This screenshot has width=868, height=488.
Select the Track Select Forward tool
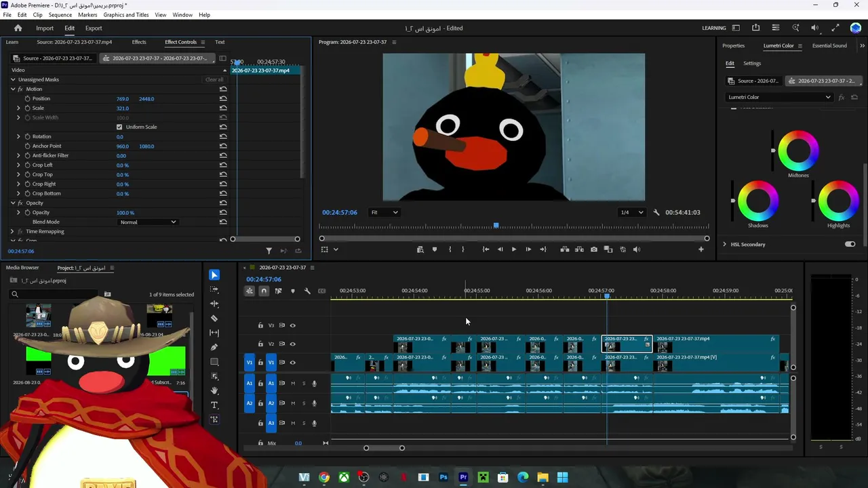click(x=214, y=289)
